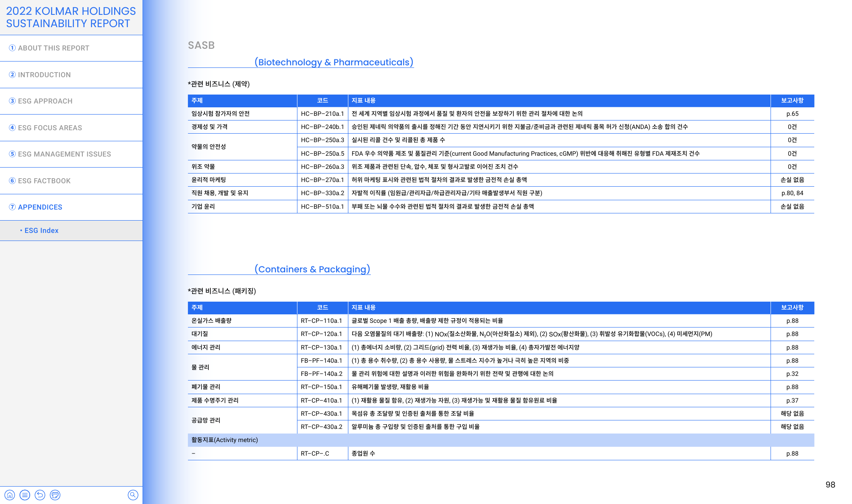Image resolution: width=852 pixels, height=504 pixels.
Task: Select the Appendices section
Action: point(71,207)
